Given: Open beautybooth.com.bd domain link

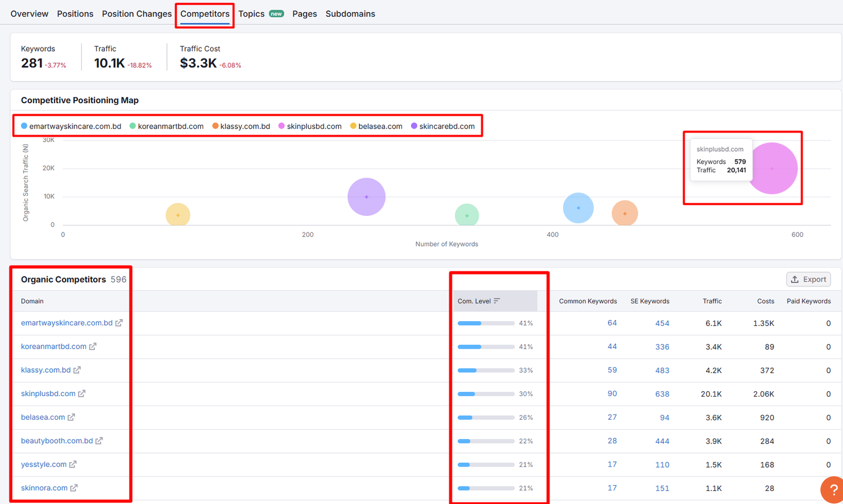Looking at the screenshot, I should [57, 441].
